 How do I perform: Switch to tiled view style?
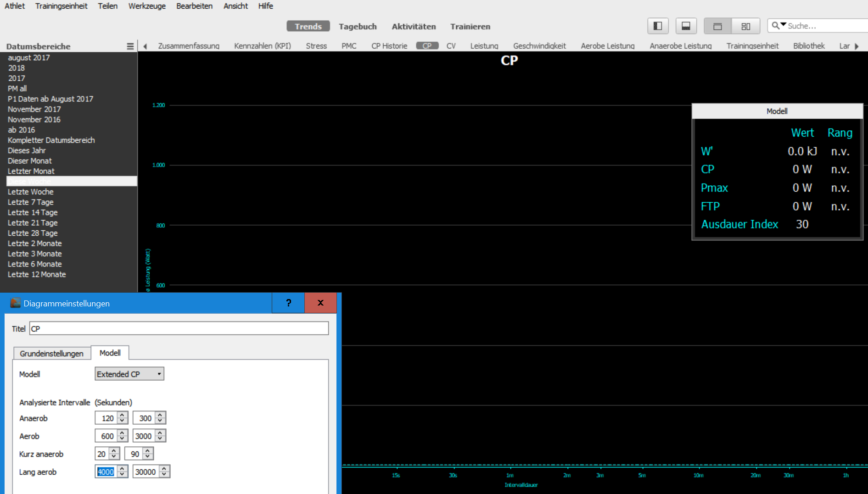tap(745, 26)
